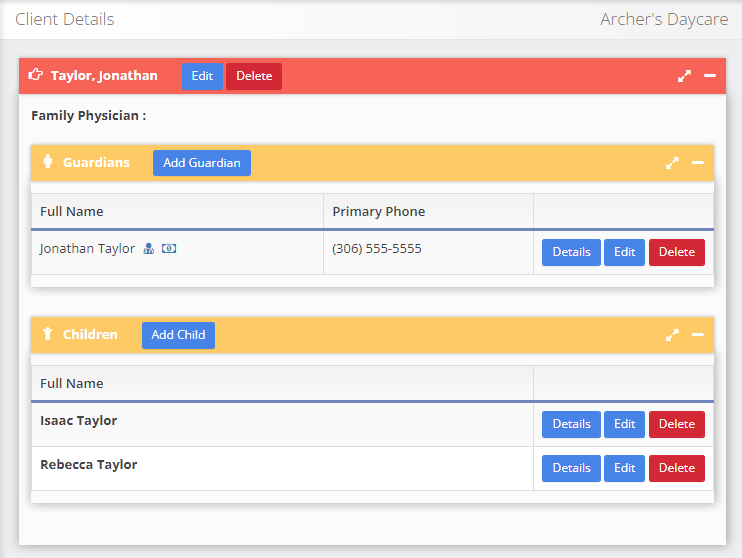Expand the Taylor, Jonathan panel to fullscreen

pyautogui.click(x=684, y=76)
